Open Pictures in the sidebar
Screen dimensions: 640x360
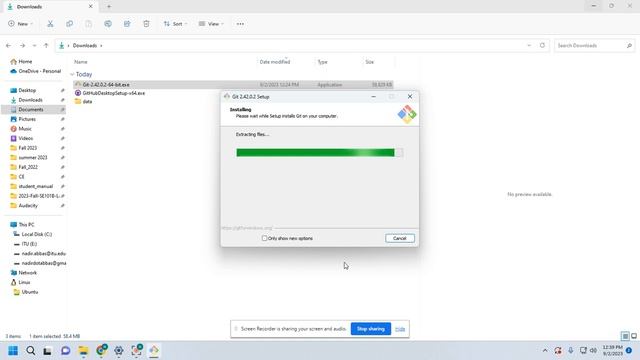pyautogui.click(x=27, y=119)
